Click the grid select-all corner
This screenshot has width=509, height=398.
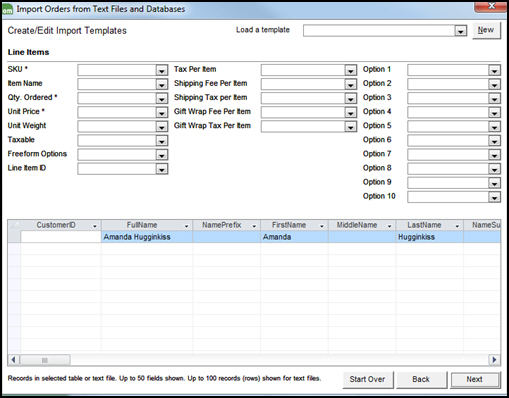click(14, 225)
